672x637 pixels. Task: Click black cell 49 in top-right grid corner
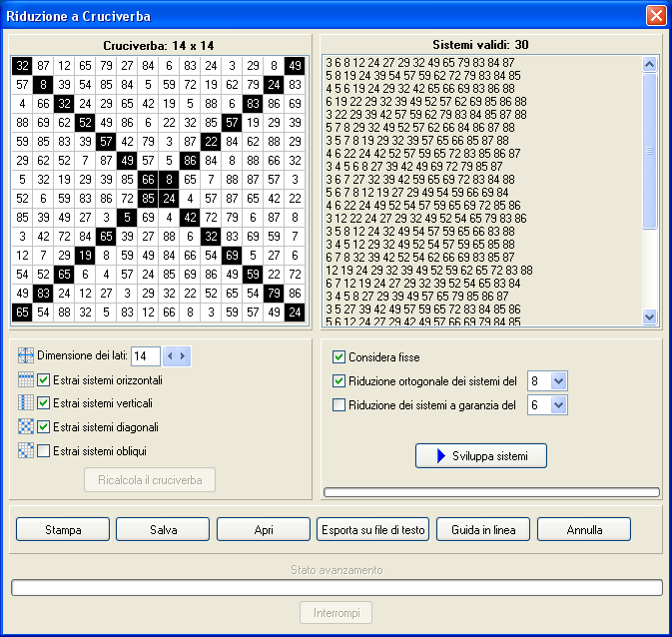tap(295, 66)
